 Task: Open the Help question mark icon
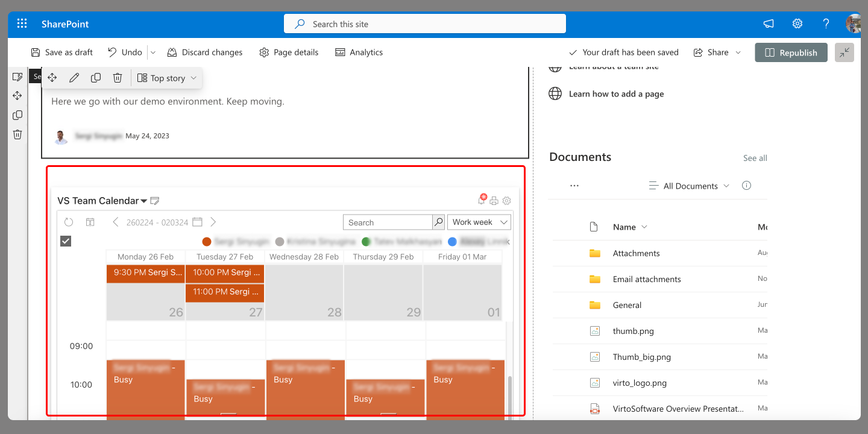point(826,24)
